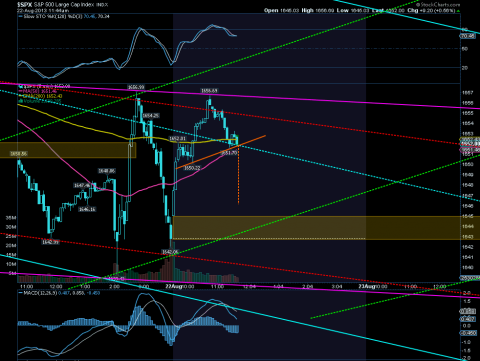This screenshot has height=361, width=480.
Task: Click the 1650.22 price annotation
Action: click(x=192, y=168)
